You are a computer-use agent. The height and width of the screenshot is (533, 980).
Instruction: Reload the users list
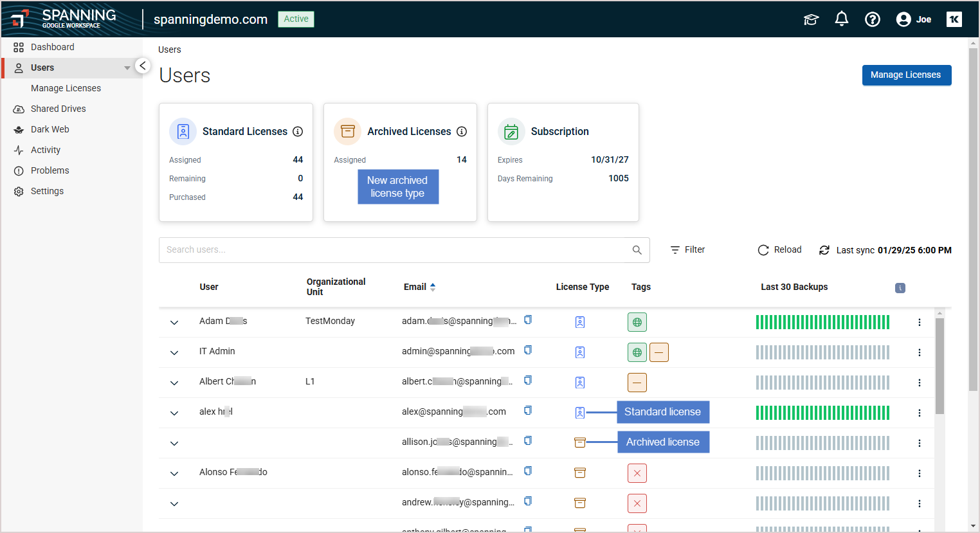779,249
